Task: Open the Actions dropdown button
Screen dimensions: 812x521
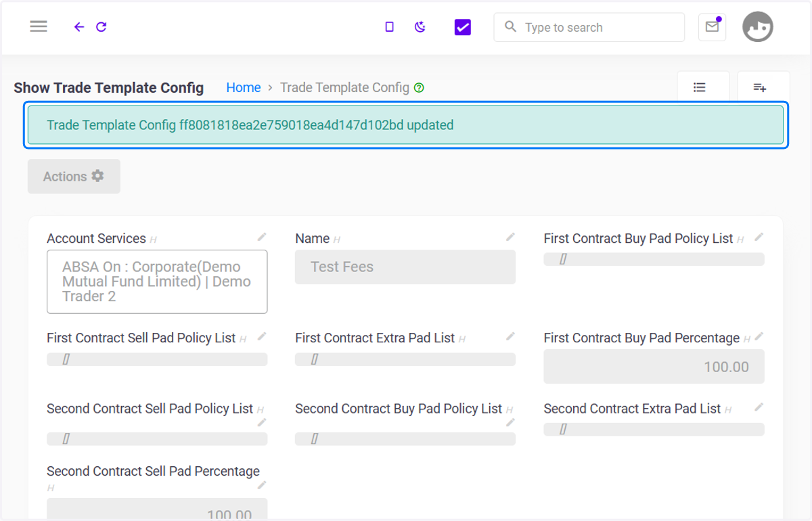Action: [x=74, y=177]
